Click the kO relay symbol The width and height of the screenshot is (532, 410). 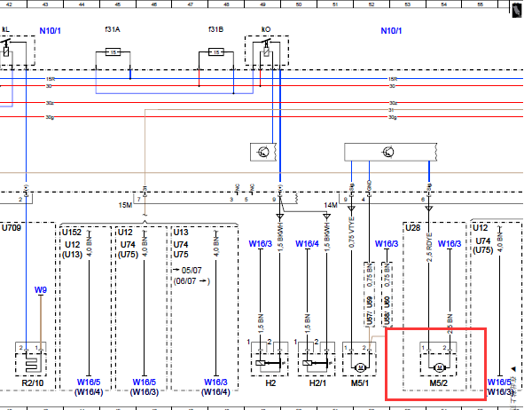click(267, 51)
